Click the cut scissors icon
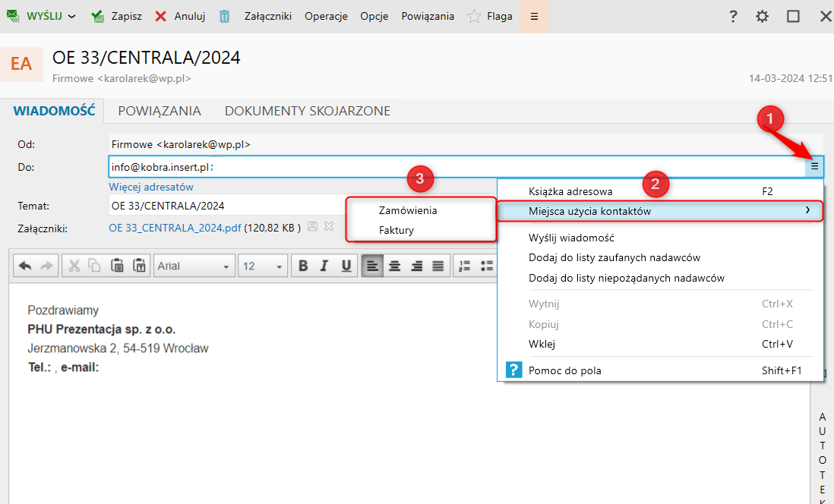Viewport: 834px width, 504px height. [74, 266]
